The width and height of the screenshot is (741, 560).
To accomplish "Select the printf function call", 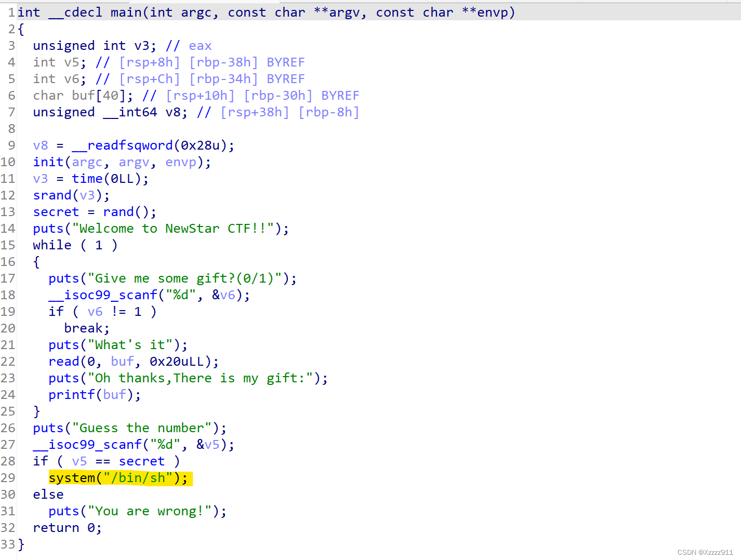I will pos(71,395).
